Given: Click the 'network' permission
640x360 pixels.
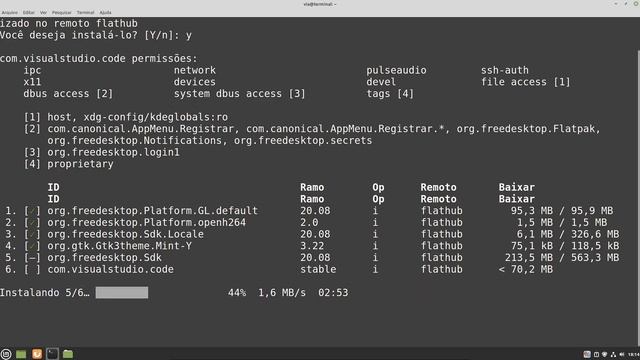Looking at the screenshot, I should pyautogui.click(x=195, y=70).
